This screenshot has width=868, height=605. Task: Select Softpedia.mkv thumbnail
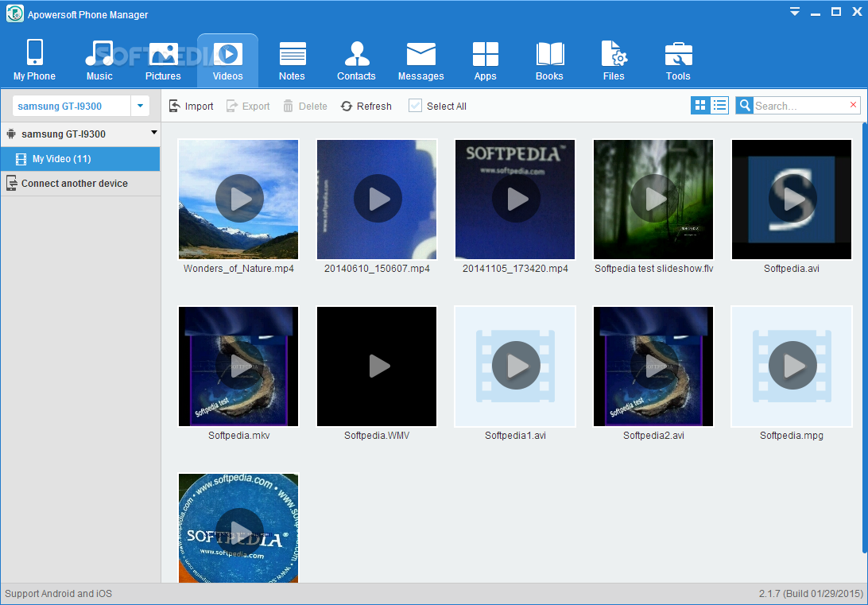point(238,366)
